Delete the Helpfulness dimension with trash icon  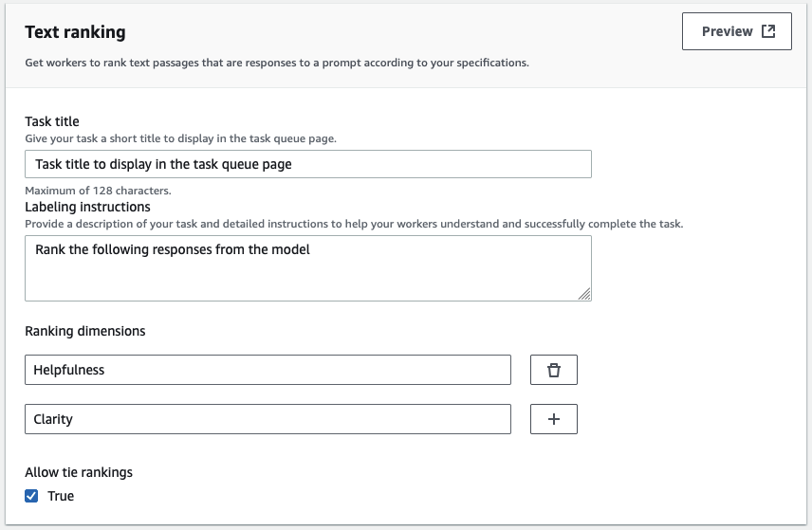554,370
